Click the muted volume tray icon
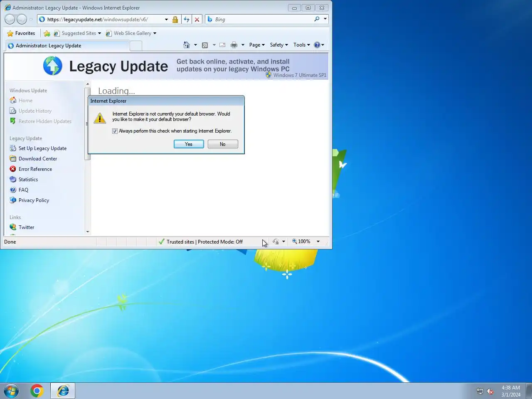532x399 pixels. 490,391
